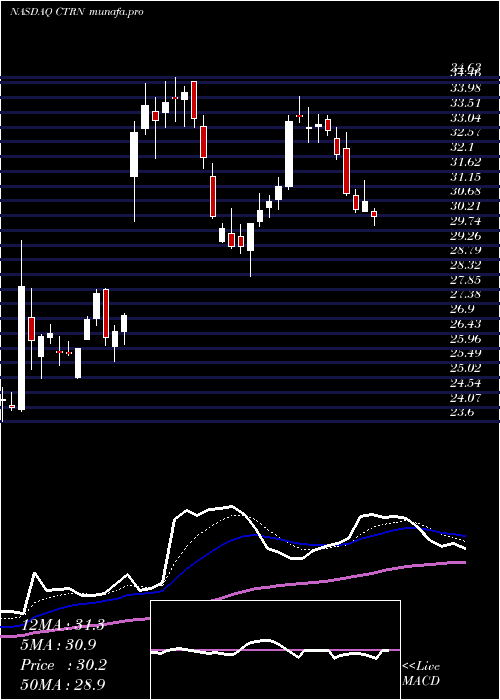Click the NASDAQ CTRN chart title
This screenshot has height=700, width=500.
(x=76, y=12)
